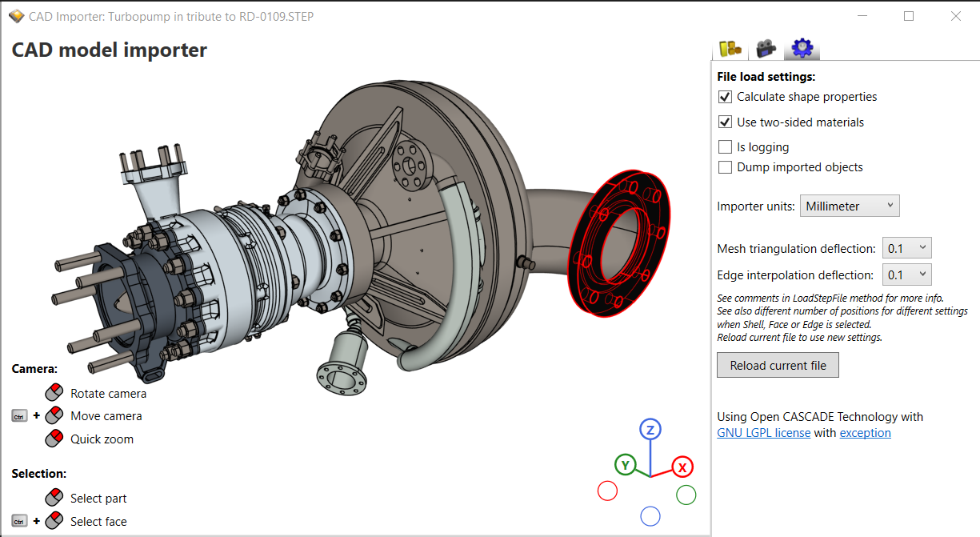Click the Ctrl key icon beside Select face

20,522
